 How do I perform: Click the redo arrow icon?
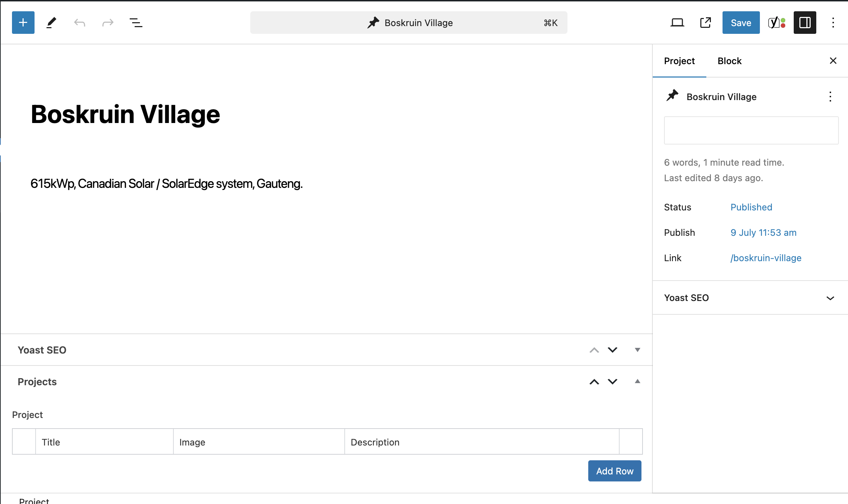[107, 23]
